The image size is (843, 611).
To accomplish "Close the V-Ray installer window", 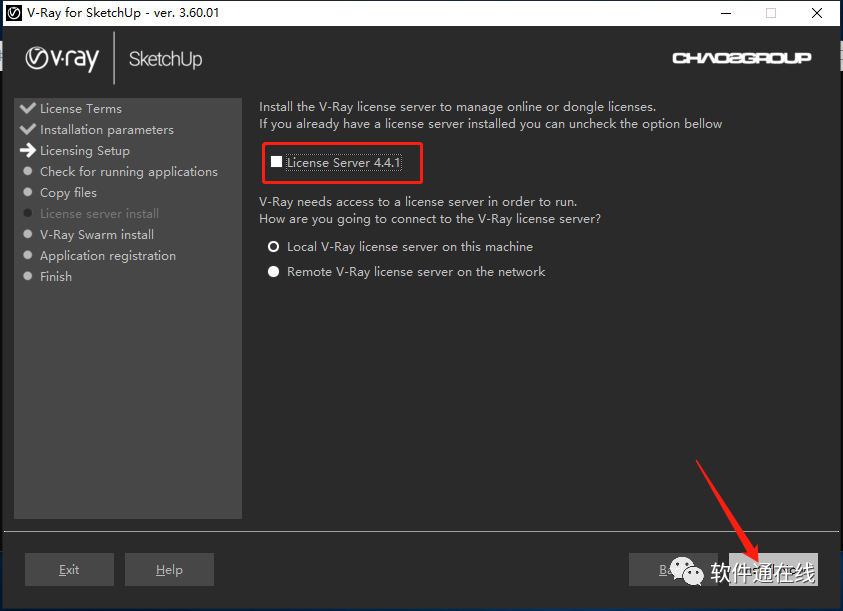I will tap(817, 13).
